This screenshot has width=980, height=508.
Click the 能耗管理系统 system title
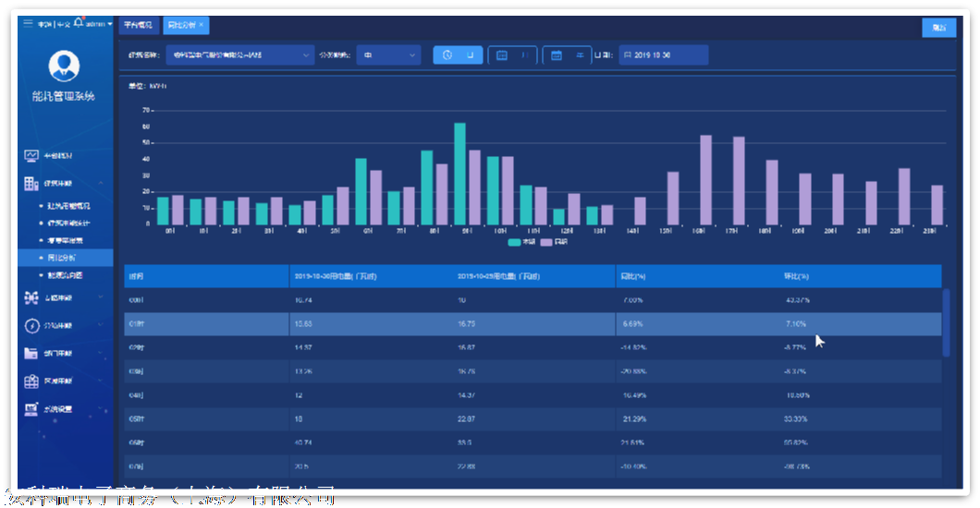coord(64,96)
